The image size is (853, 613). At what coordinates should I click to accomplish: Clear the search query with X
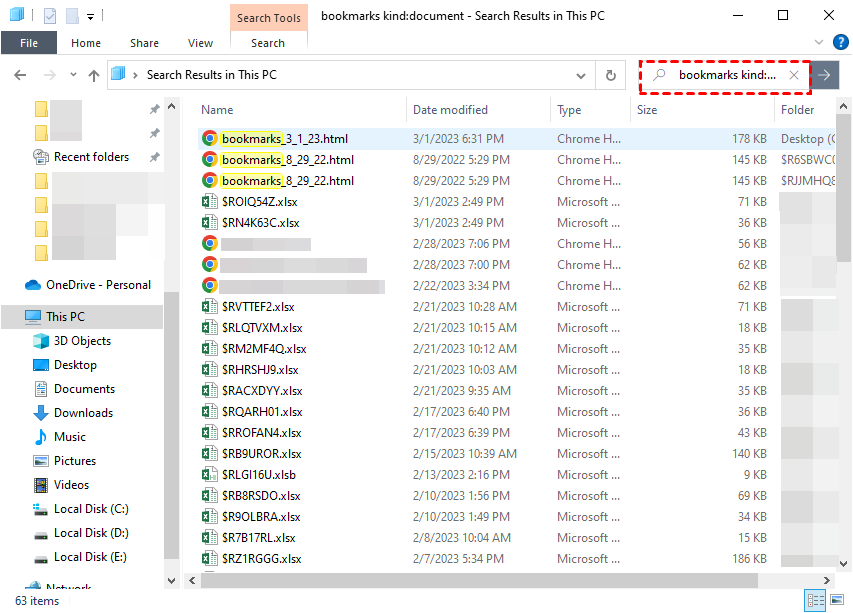794,75
